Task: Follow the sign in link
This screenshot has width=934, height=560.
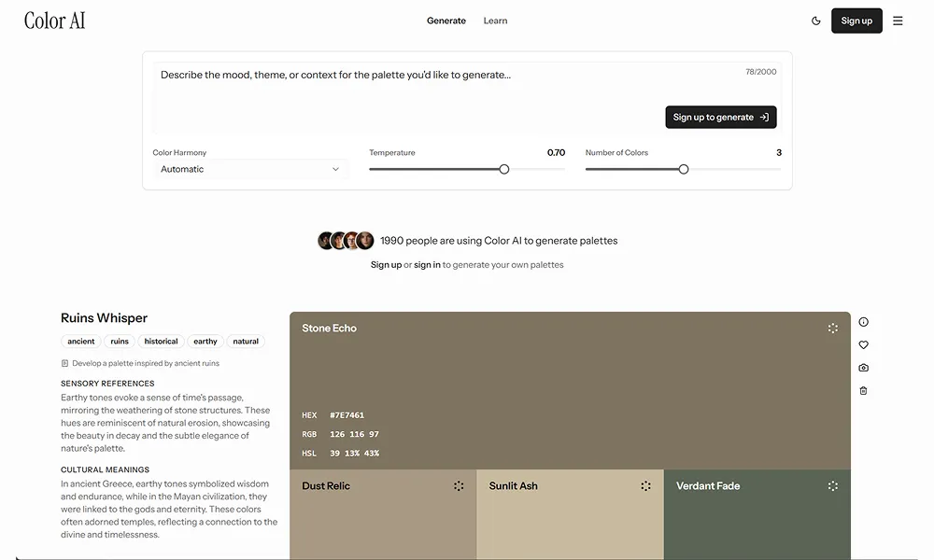Action: pyautogui.click(x=427, y=265)
